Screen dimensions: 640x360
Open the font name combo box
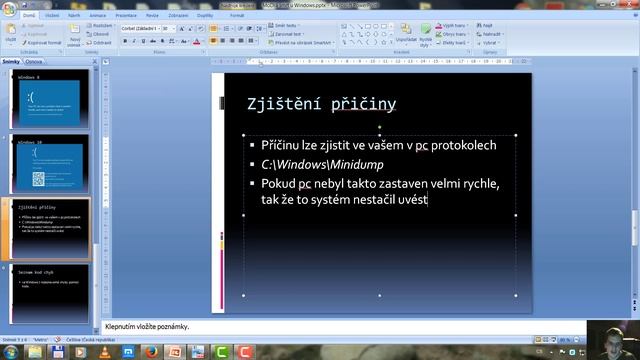point(140,29)
